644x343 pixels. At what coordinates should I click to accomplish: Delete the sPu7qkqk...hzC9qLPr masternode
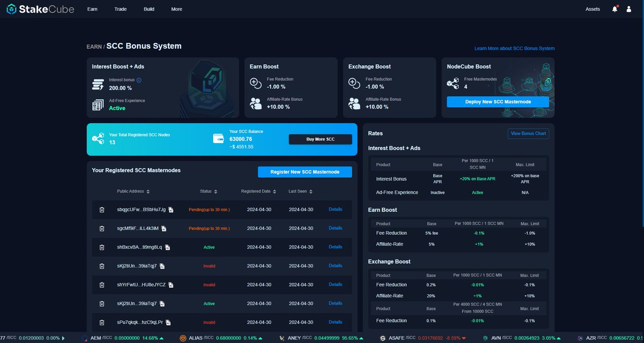pos(102,322)
